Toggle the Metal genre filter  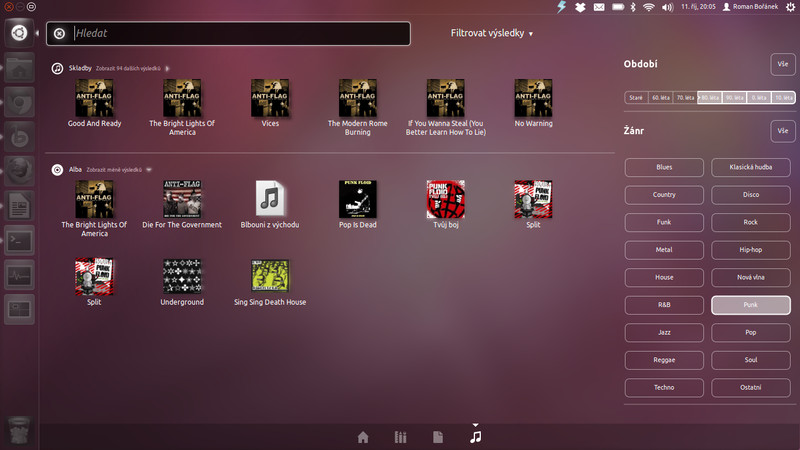tap(664, 250)
